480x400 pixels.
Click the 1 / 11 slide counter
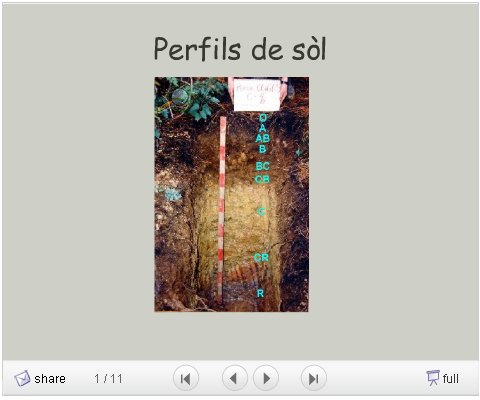(x=108, y=379)
